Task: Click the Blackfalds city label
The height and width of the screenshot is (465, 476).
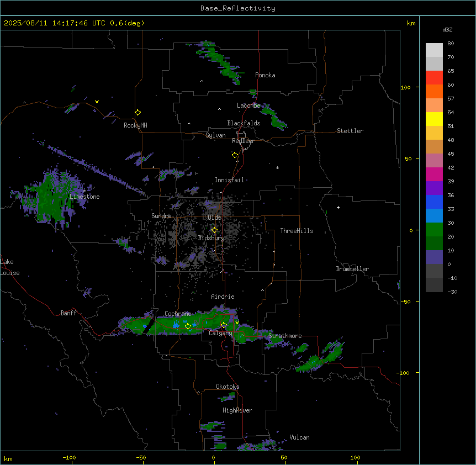Action: 244,123
